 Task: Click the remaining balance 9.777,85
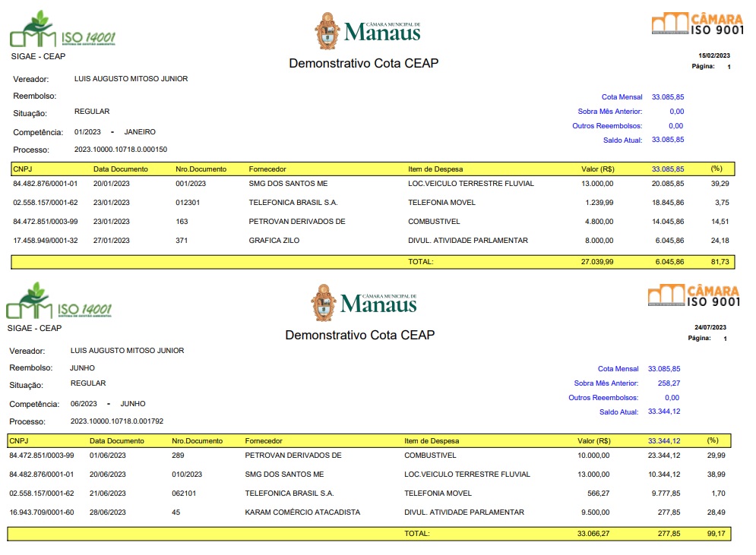[666, 494]
